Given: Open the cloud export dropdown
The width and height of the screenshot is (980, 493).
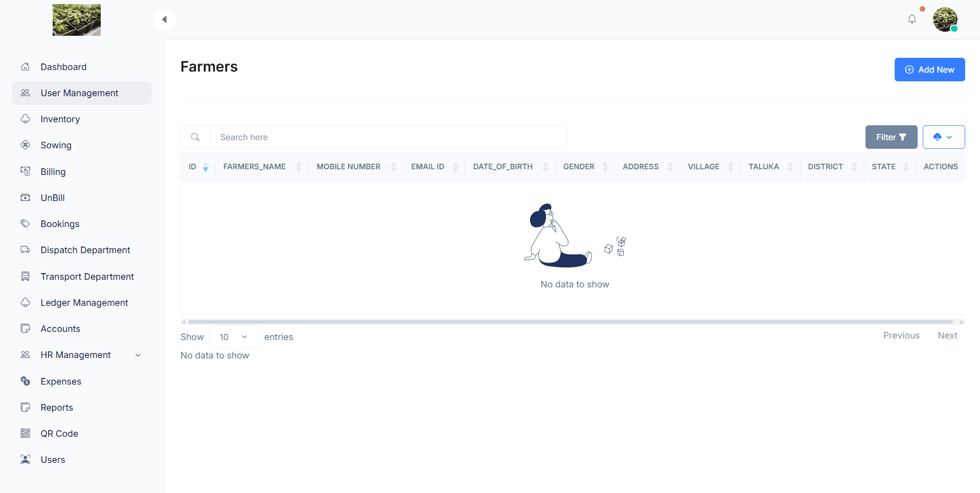Looking at the screenshot, I should pos(943,137).
